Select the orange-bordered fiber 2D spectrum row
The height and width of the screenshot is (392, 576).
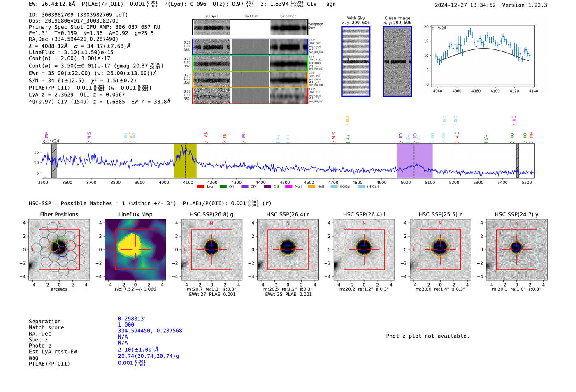pyautogui.click(x=250, y=79)
